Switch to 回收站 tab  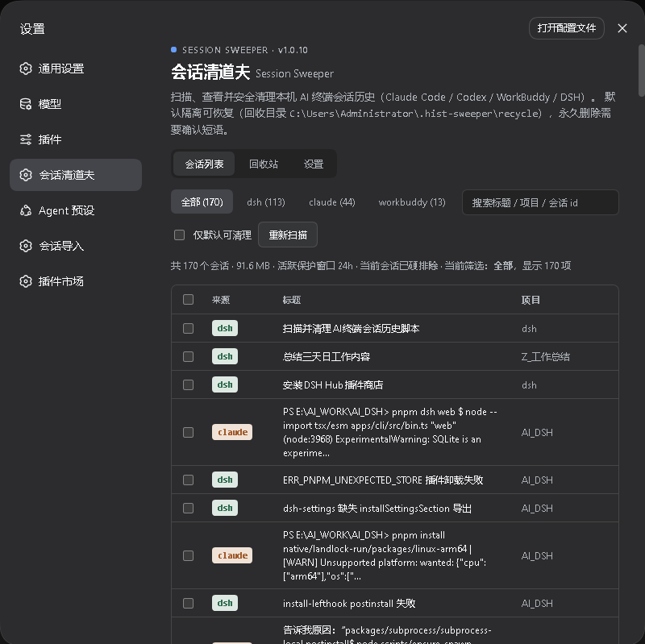point(264,164)
